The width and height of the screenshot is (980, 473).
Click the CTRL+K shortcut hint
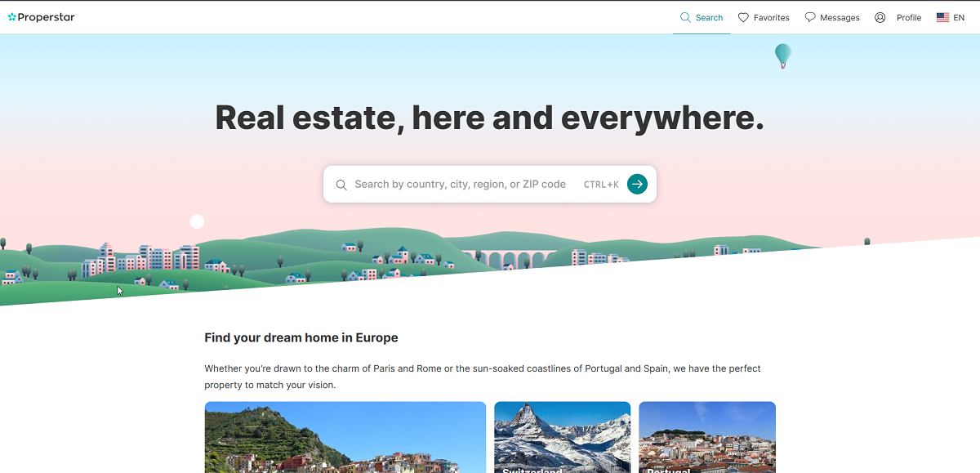(601, 185)
